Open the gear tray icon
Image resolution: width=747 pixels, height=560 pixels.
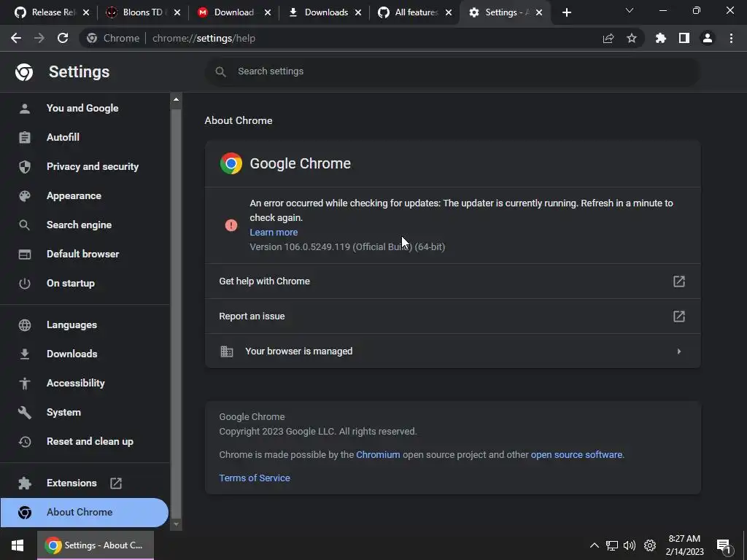coord(650,545)
